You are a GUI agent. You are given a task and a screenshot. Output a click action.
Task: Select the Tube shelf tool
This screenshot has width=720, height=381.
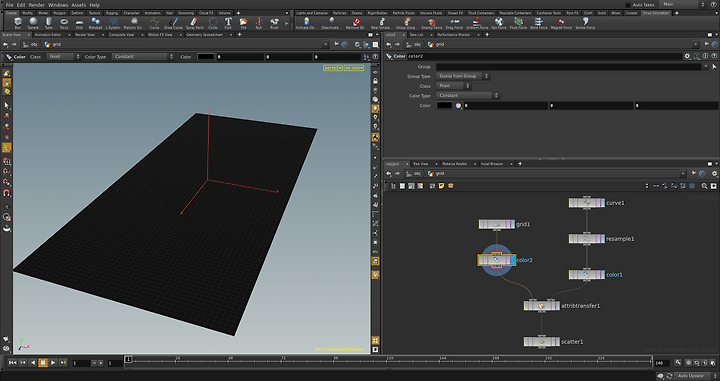49,23
